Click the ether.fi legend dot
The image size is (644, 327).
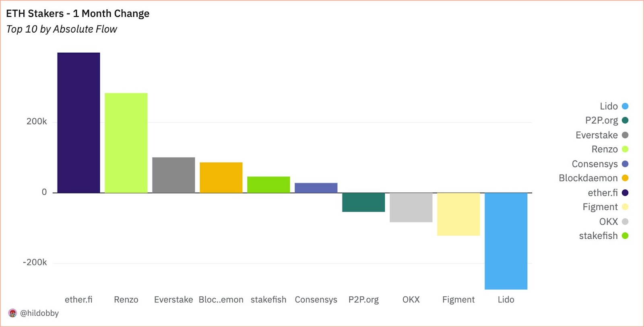pos(625,193)
